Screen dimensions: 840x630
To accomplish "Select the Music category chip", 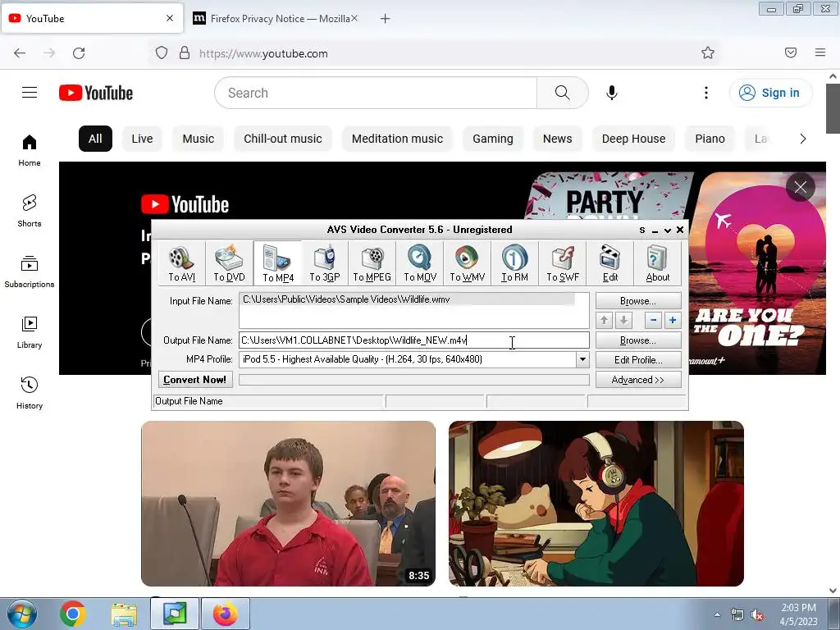I will click(x=199, y=139).
